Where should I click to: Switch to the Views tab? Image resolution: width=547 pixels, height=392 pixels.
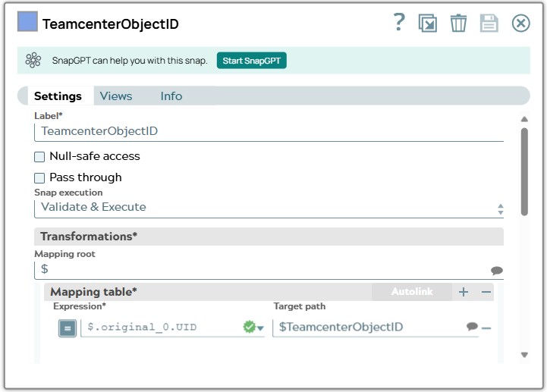(x=116, y=96)
